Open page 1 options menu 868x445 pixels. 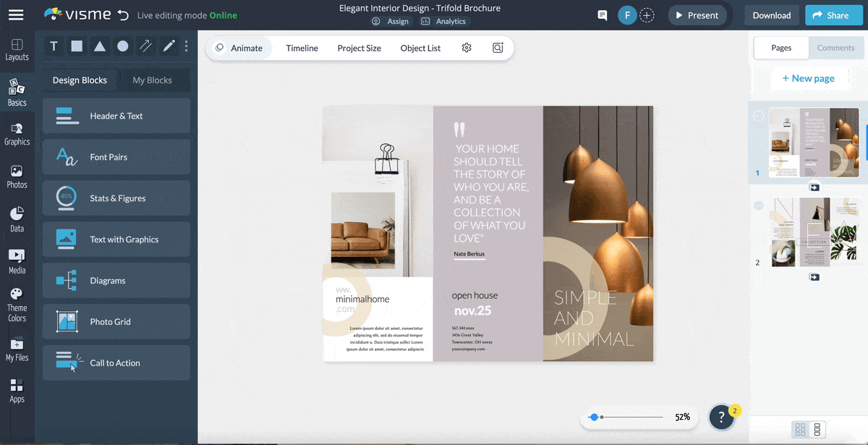pos(758,116)
